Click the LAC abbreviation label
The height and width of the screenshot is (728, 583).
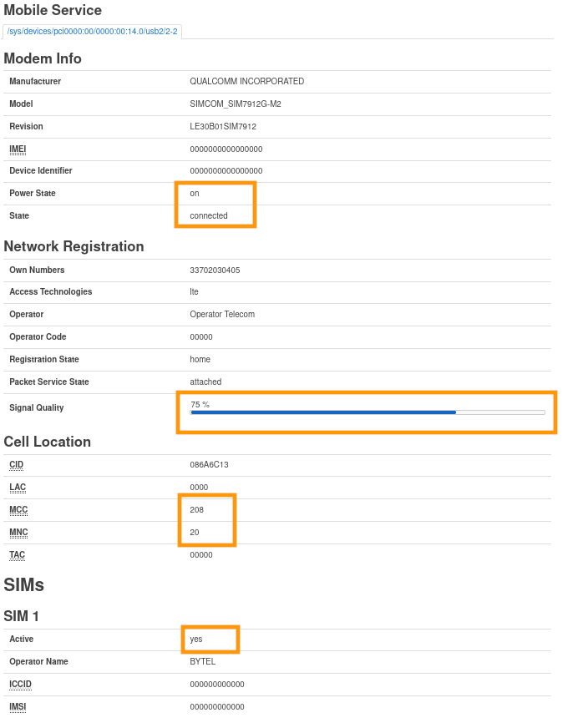[x=17, y=487]
